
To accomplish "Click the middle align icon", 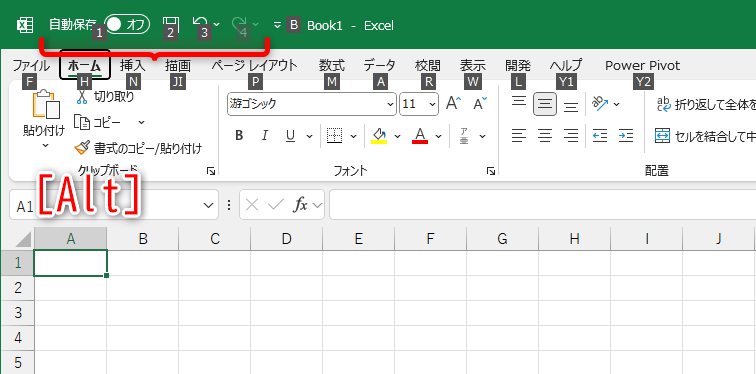I will click(545, 104).
